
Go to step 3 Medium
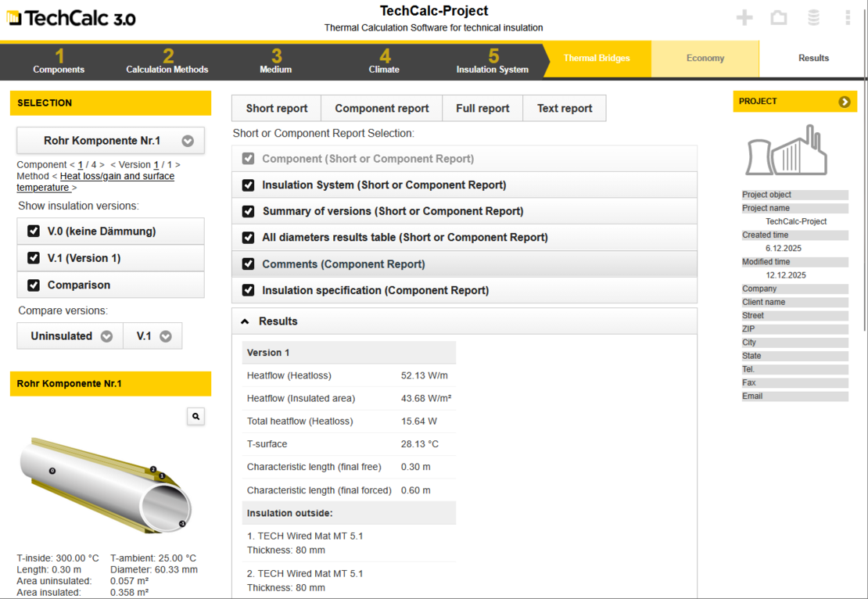click(x=276, y=61)
